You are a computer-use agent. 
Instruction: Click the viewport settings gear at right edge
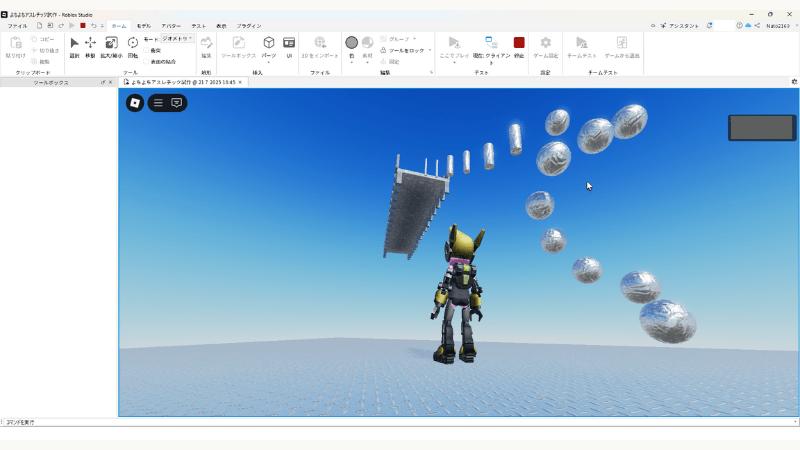(x=794, y=82)
